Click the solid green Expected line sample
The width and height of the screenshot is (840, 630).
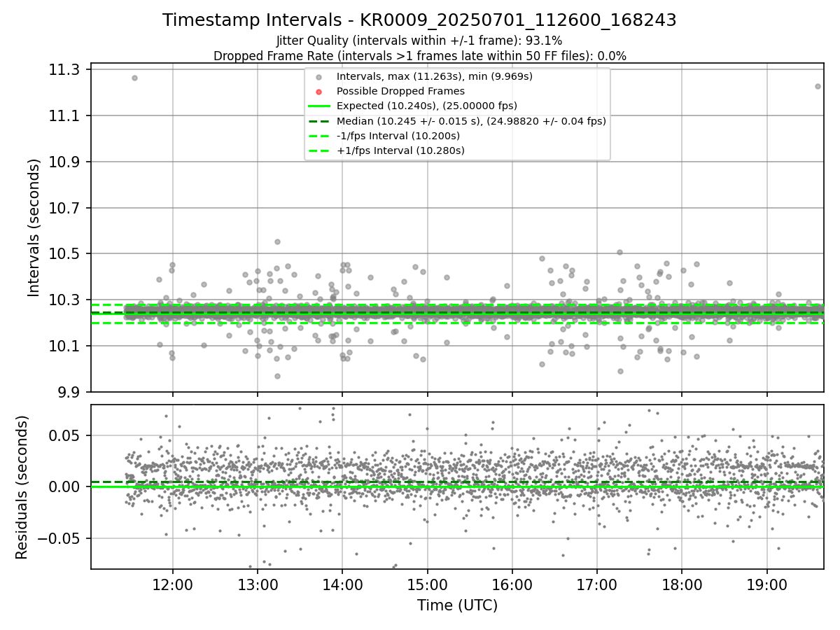tap(318, 106)
